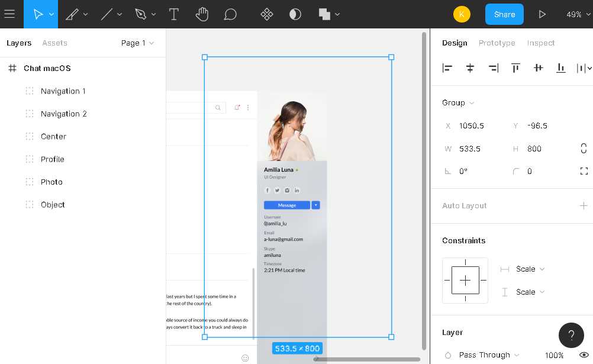Select the Text tool
593x364 pixels.
174,14
